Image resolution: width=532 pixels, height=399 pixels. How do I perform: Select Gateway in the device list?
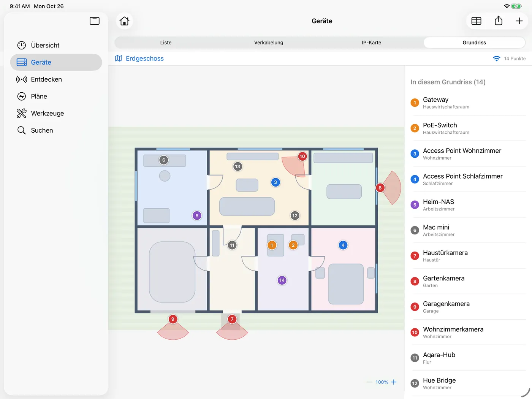click(468, 103)
